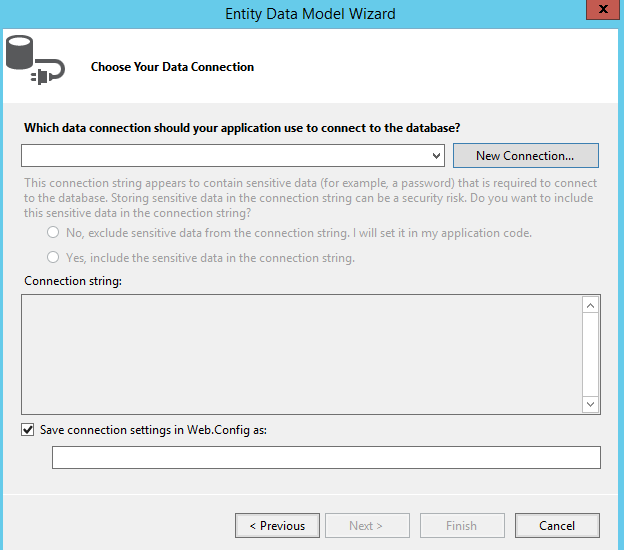Click the plug connector icon in header

48,72
